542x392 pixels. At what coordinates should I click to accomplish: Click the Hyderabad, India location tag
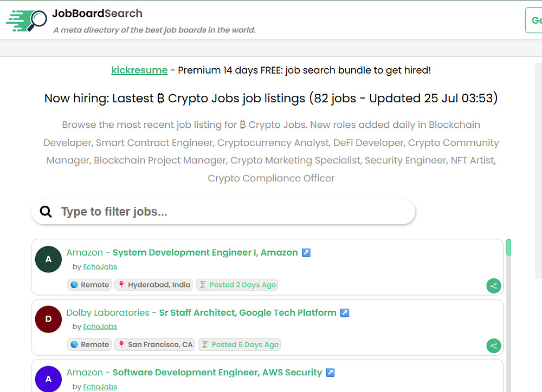(154, 285)
